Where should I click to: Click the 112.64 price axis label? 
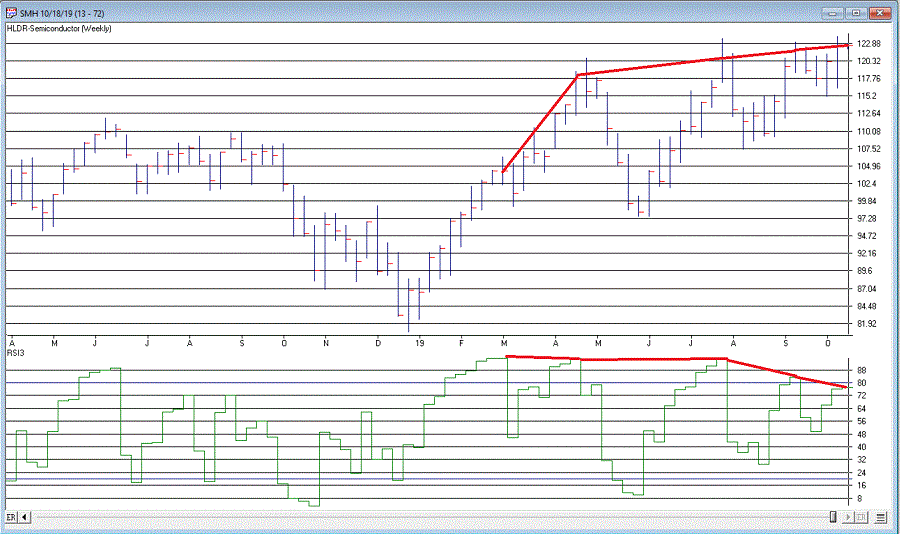(868, 113)
